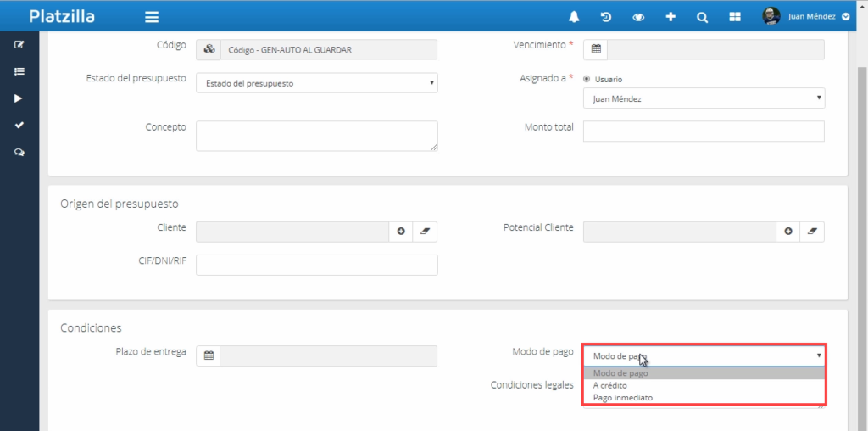Choose the Pago inmediato option
The width and height of the screenshot is (868, 431).
tap(623, 397)
